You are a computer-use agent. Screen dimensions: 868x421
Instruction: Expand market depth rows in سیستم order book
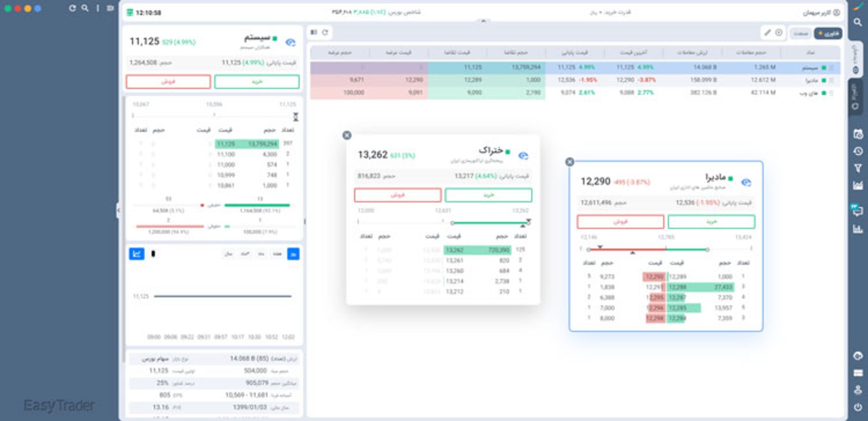[x=296, y=117]
